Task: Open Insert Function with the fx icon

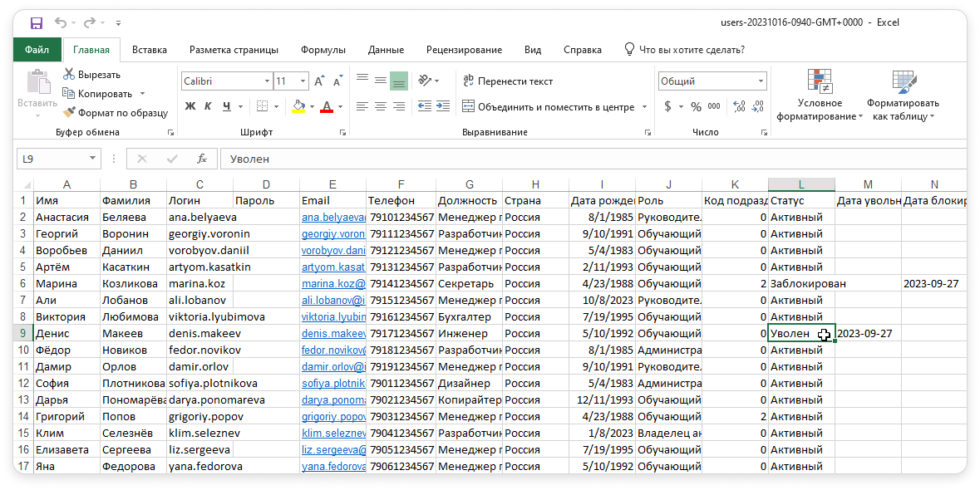Action: point(201,159)
